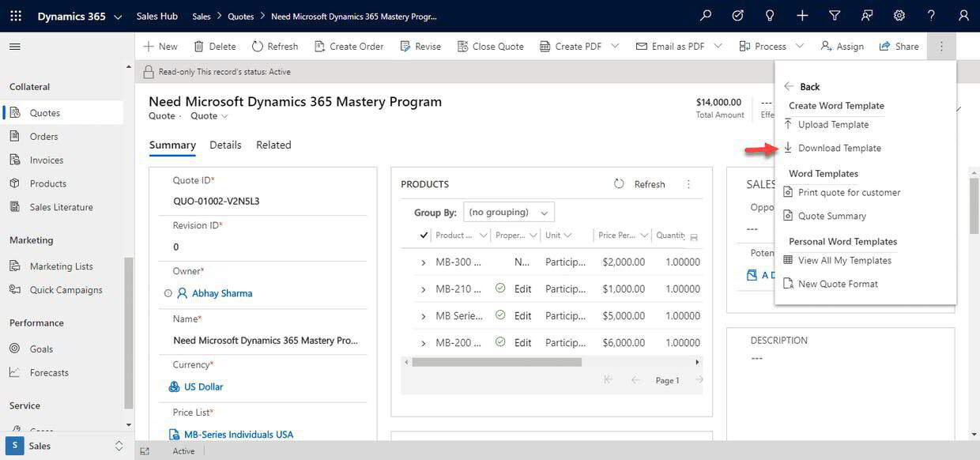
Task: Open the Sales area switcher at bottom
Action: 67,446
